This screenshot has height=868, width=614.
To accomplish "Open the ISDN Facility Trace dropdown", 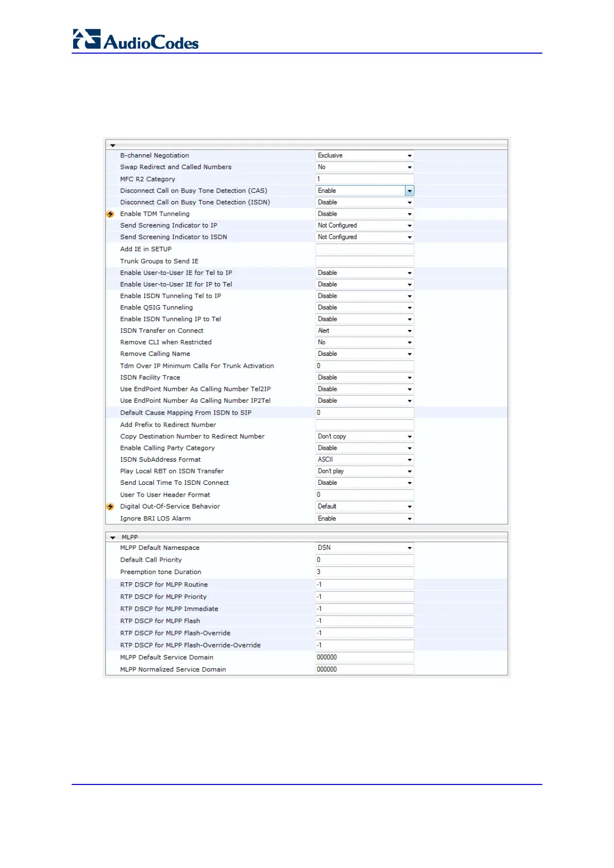I will click(x=364, y=378).
